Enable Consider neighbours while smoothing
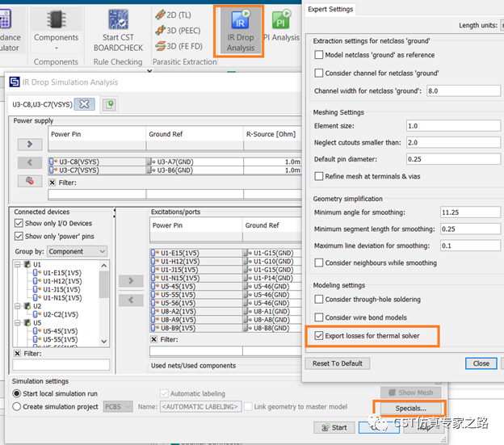Viewport: 504px width, 445px height. coord(319,262)
